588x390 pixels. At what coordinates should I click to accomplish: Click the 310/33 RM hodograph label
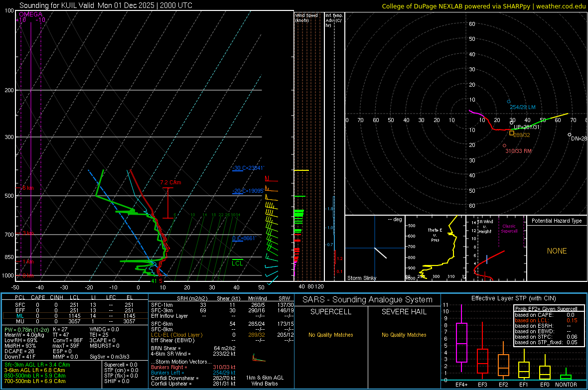click(x=519, y=151)
